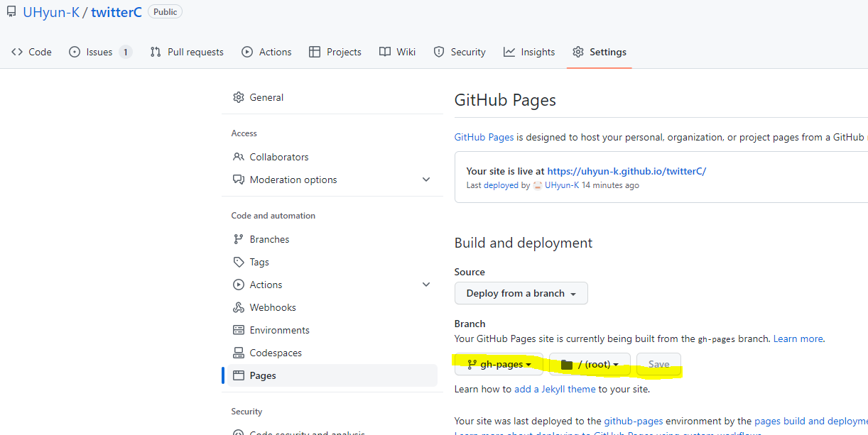The height and width of the screenshot is (435, 868).
Task: Click the Wiki book icon
Action: (x=385, y=52)
